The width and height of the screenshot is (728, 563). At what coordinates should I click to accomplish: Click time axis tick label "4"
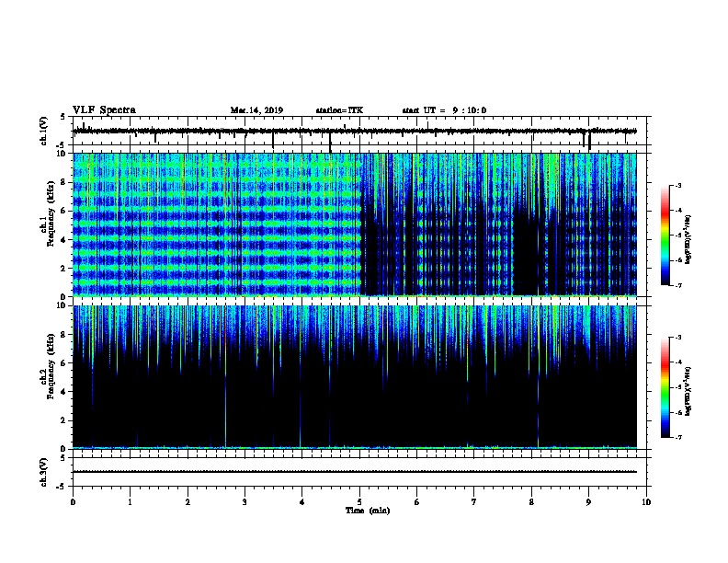[301, 501]
